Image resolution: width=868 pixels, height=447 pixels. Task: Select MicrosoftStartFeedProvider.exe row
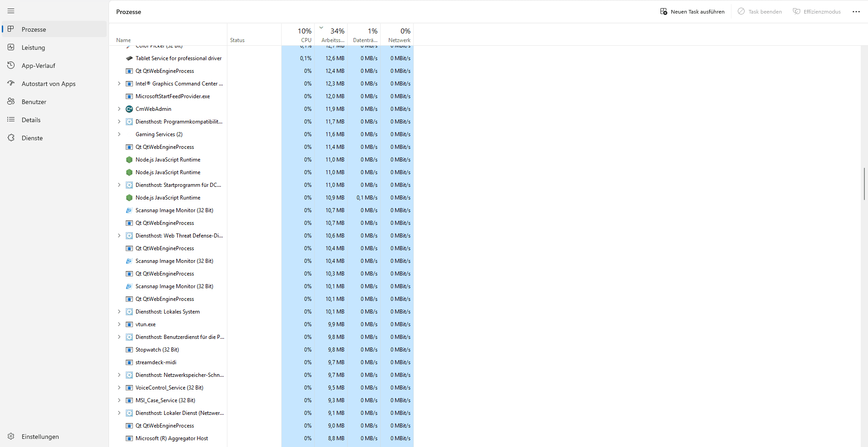tap(261, 96)
